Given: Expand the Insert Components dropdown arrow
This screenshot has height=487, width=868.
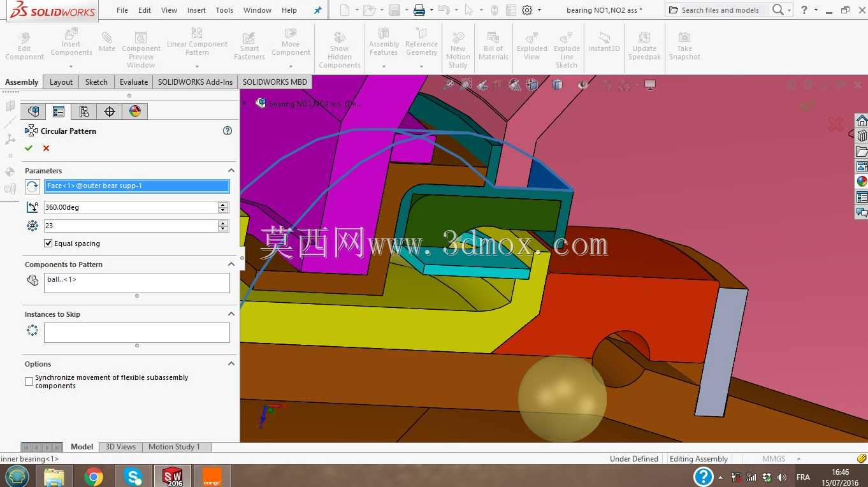Looking at the screenshot, I should pos(71,66).
